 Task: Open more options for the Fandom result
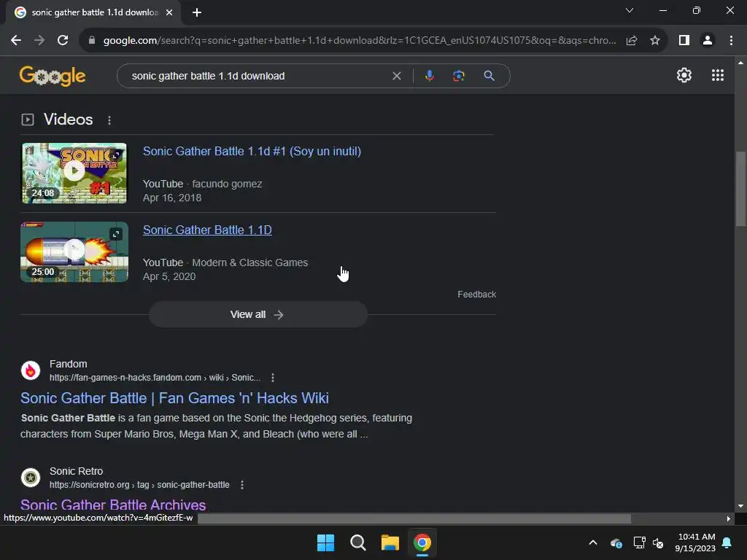pyautogui.click(x=273, y=378)
